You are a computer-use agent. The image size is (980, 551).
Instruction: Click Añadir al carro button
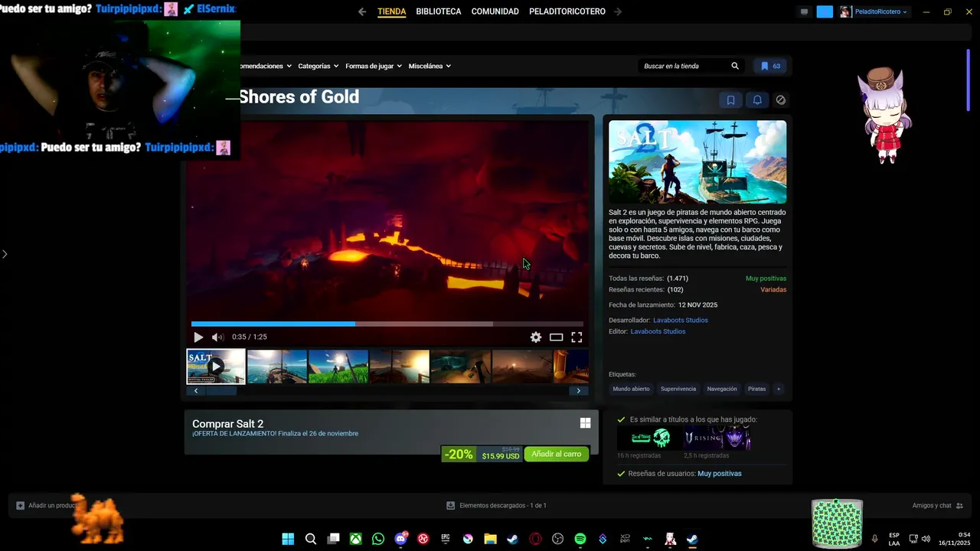[x=557, y=454]
